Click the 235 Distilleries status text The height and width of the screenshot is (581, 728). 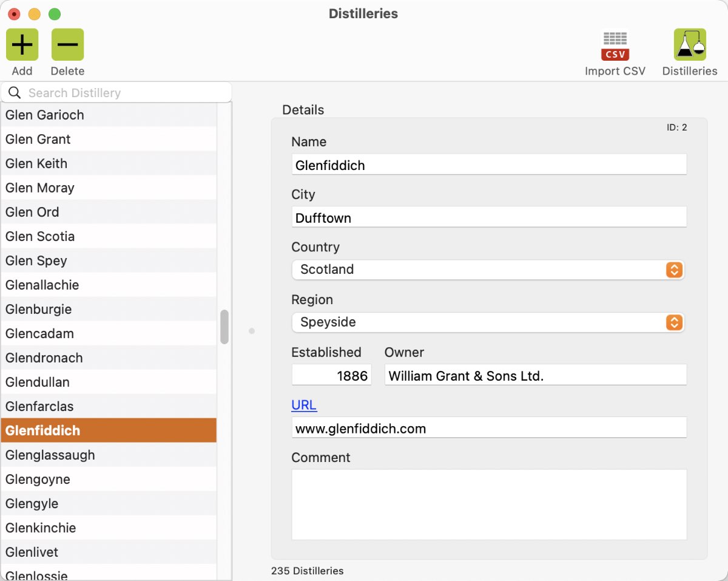point(307,571)
